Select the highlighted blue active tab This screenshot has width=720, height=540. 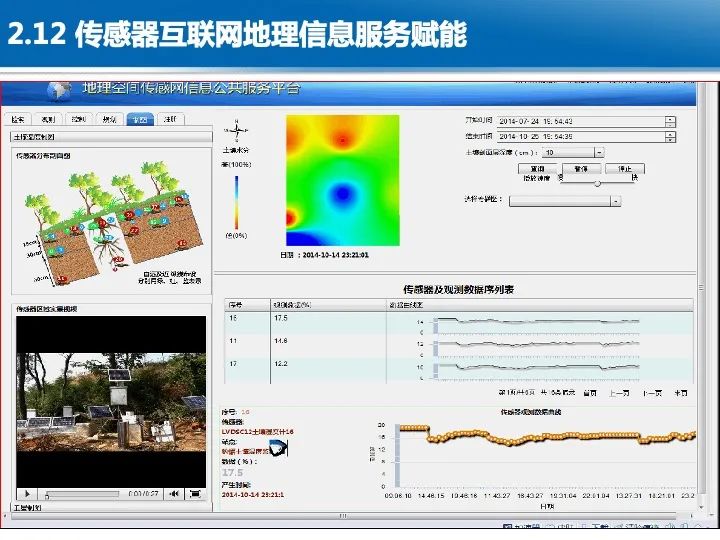(x=140, y=119)
